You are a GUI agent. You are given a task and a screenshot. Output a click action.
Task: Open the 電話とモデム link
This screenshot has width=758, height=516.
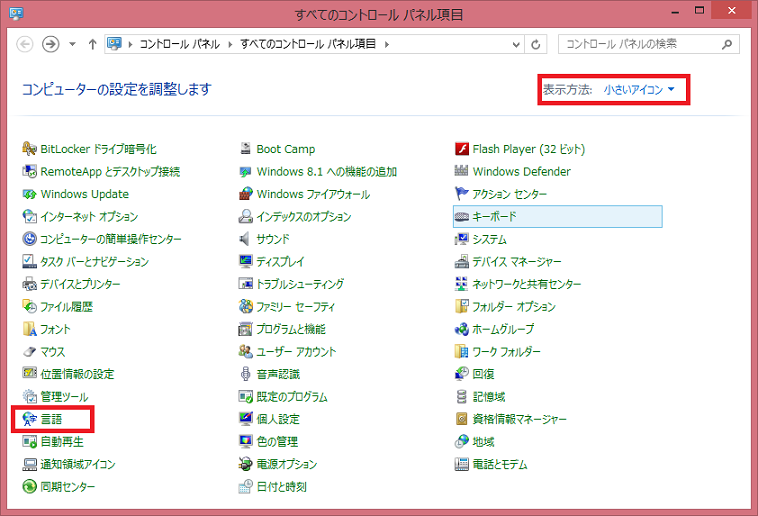coord(500,464)
